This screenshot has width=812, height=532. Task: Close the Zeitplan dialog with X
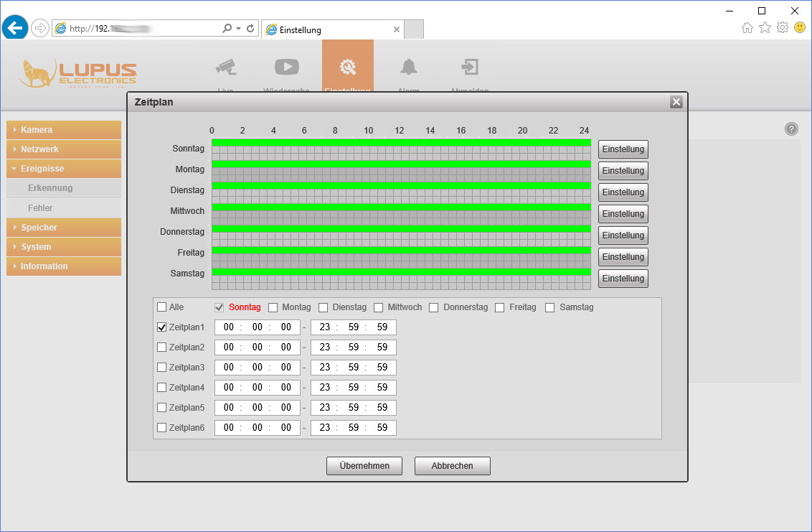click(x=676, y=102)
